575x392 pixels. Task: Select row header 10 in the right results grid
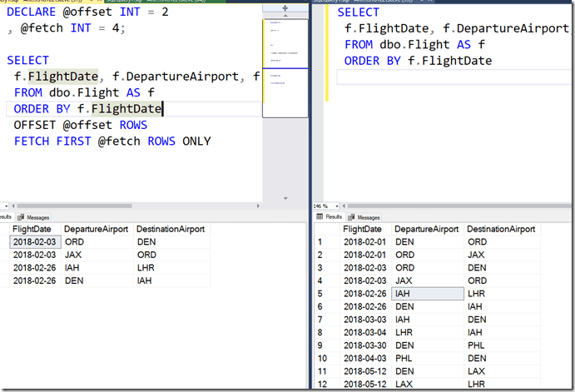tap(327, 358)
